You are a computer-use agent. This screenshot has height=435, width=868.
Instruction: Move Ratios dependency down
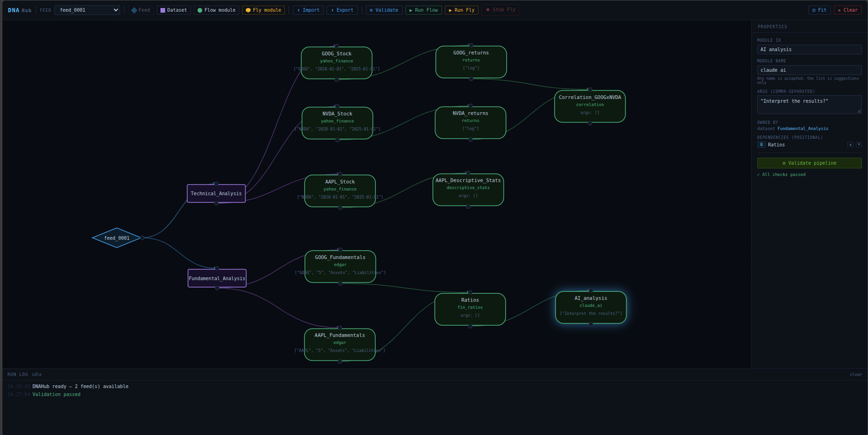click(x=859, y=145)
